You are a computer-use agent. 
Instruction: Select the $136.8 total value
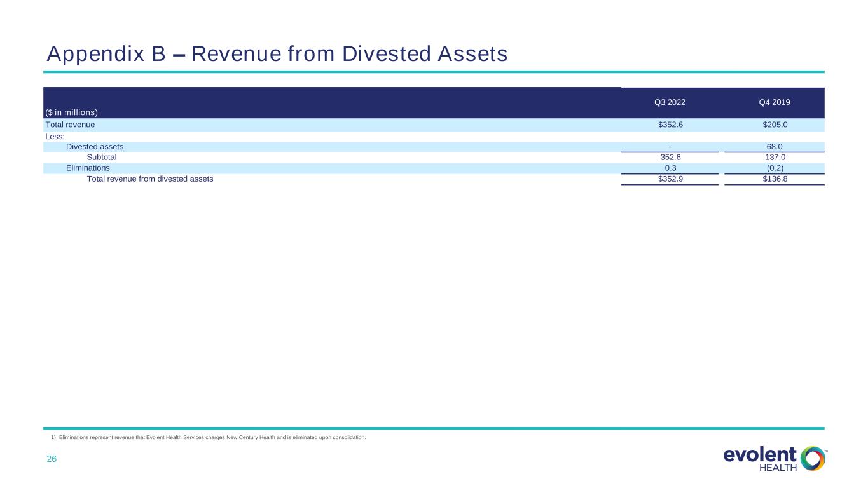tap(774, 179)
